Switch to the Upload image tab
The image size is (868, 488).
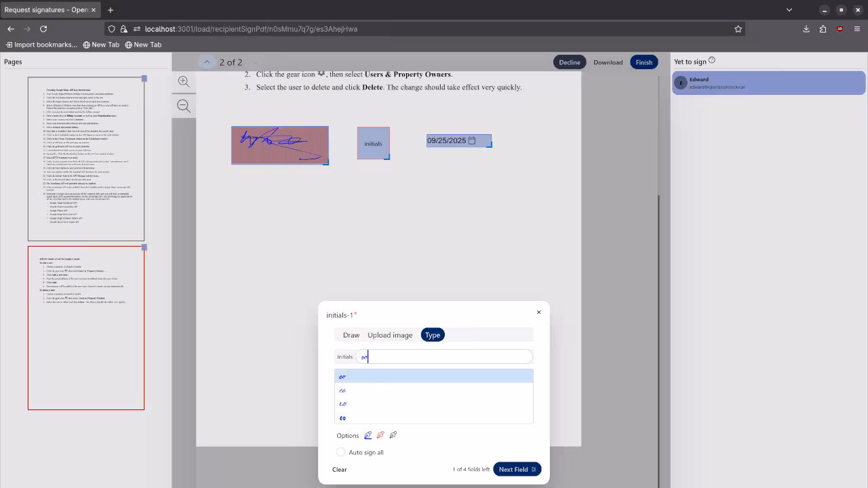click(x=390, y=335)
